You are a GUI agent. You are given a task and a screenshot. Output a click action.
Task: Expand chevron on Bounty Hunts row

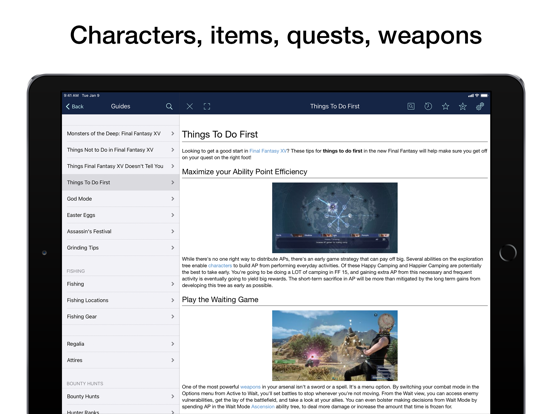(172, 396)
